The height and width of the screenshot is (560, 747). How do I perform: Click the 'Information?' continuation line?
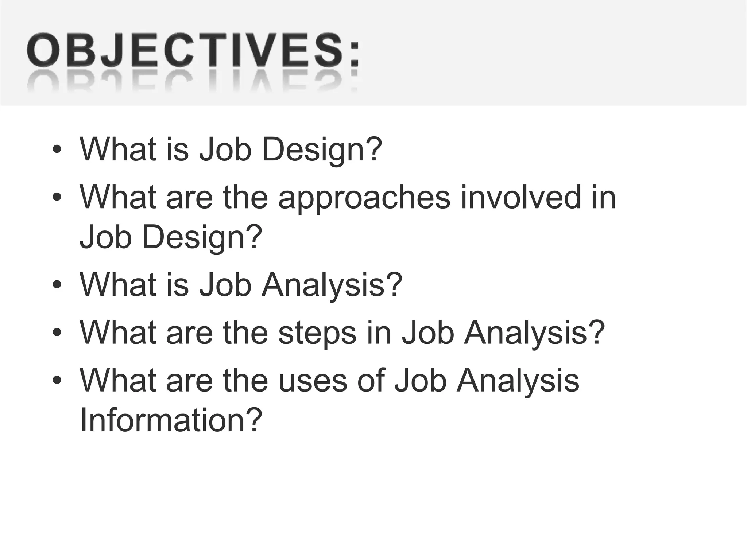[x=171, y=420]
